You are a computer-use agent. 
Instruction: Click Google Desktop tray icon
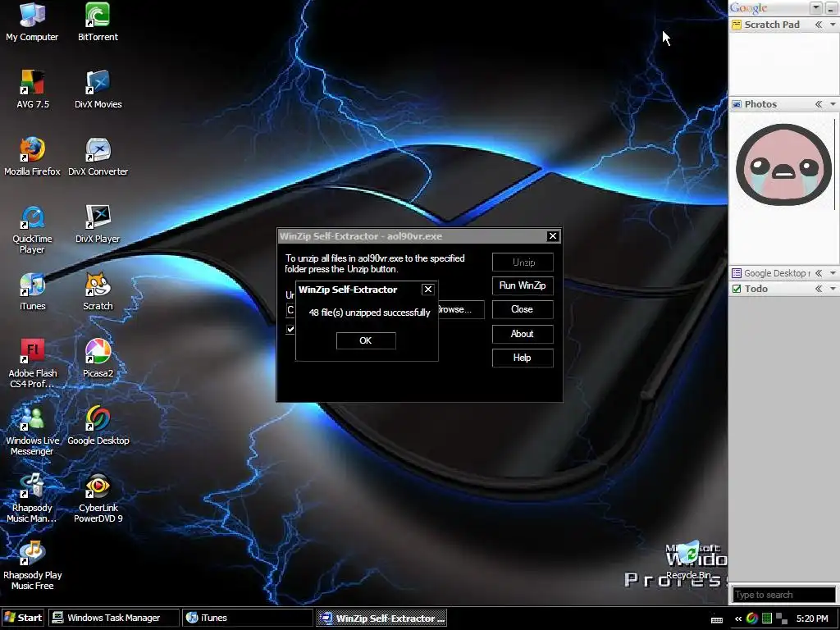coord(752,619)
